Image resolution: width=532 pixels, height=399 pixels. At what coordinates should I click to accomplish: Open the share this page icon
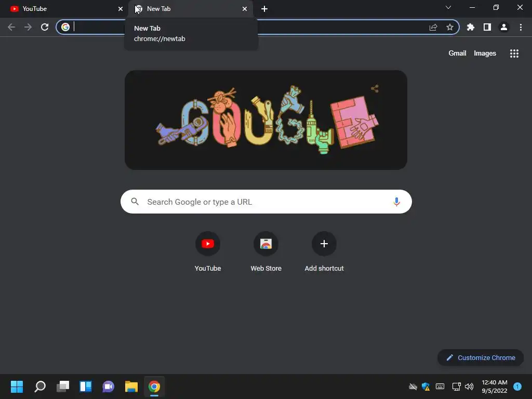(x=433, y=27)
